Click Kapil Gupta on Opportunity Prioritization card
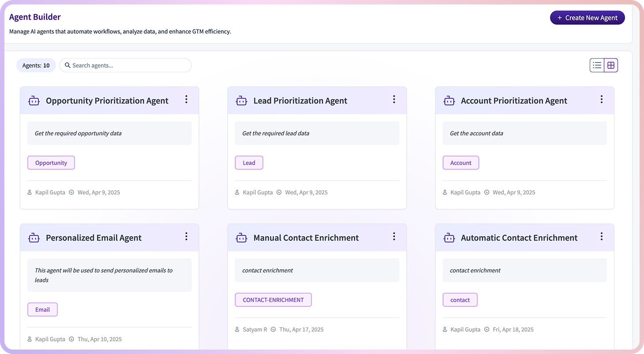Image resolution: width=644 pixels, height=354 pixels. (50, 192)
